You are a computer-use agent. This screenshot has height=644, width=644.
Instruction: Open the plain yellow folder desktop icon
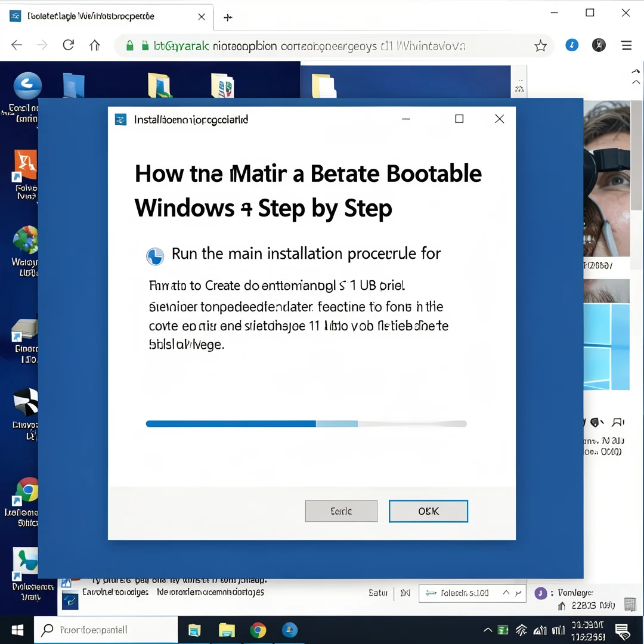[x=324, y=85]
